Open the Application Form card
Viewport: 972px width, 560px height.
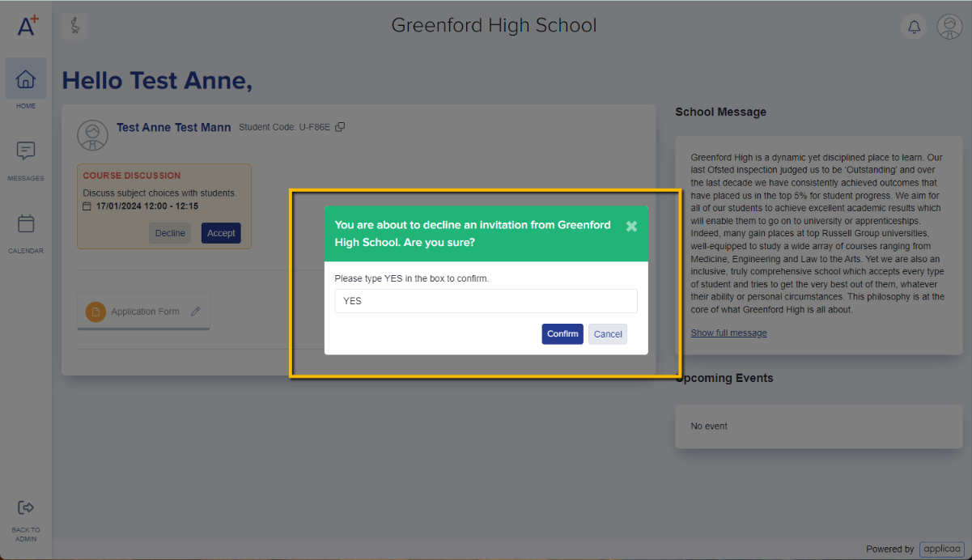pos(143,312)
